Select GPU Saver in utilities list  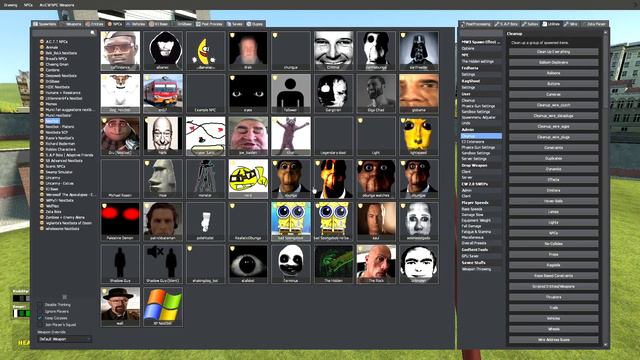click(481, 256)
